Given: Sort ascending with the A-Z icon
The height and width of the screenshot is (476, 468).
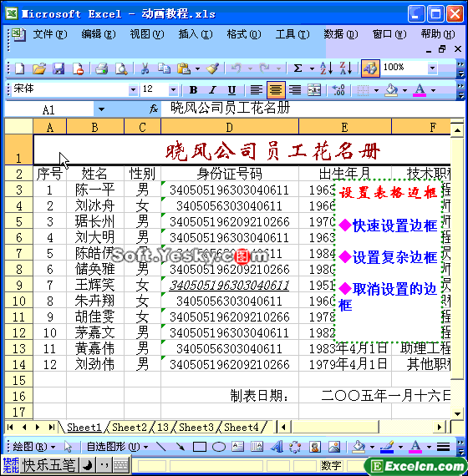Looking at the screenshot, I should click(x=326, y=68).
